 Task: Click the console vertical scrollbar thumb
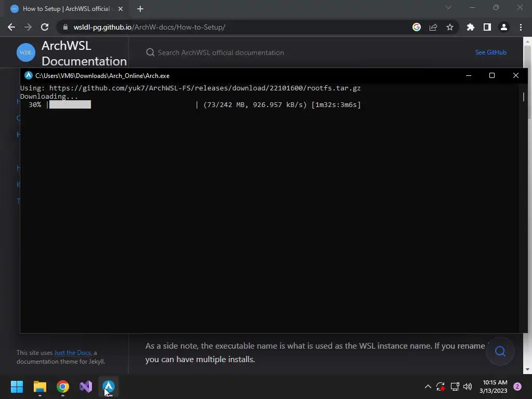(x=524, y=97)
